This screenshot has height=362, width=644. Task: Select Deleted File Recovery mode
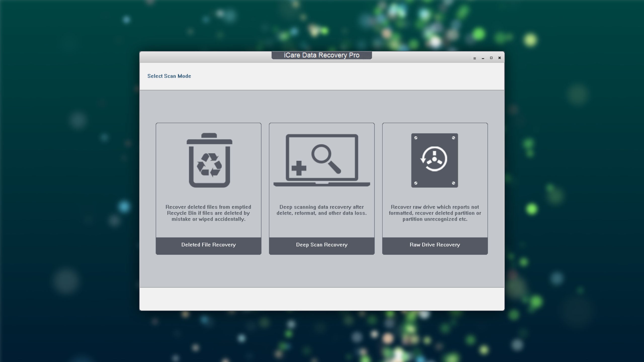click(209, 245)
